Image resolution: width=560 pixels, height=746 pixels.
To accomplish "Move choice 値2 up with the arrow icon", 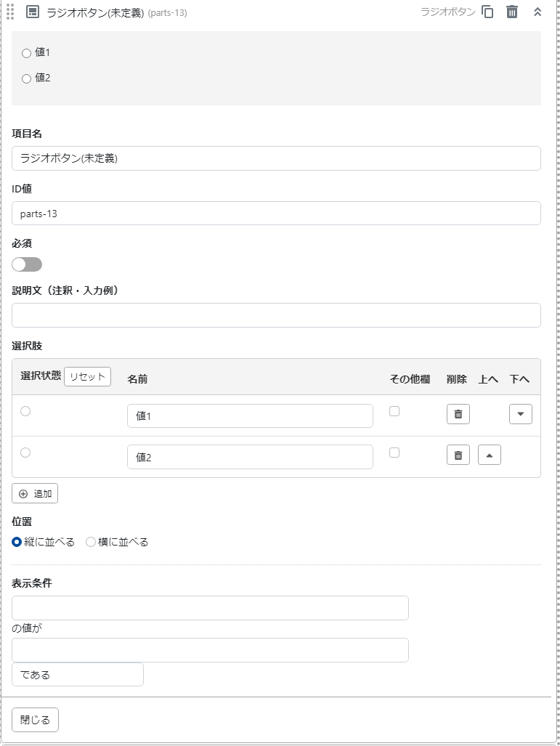I will pyautogui.click(x=489, y=454).
